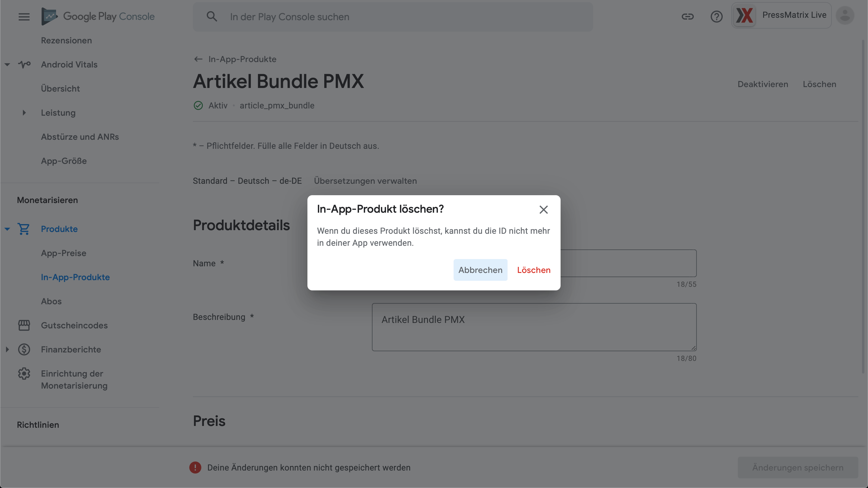Open the help question mark icon

tap(716, 17)
